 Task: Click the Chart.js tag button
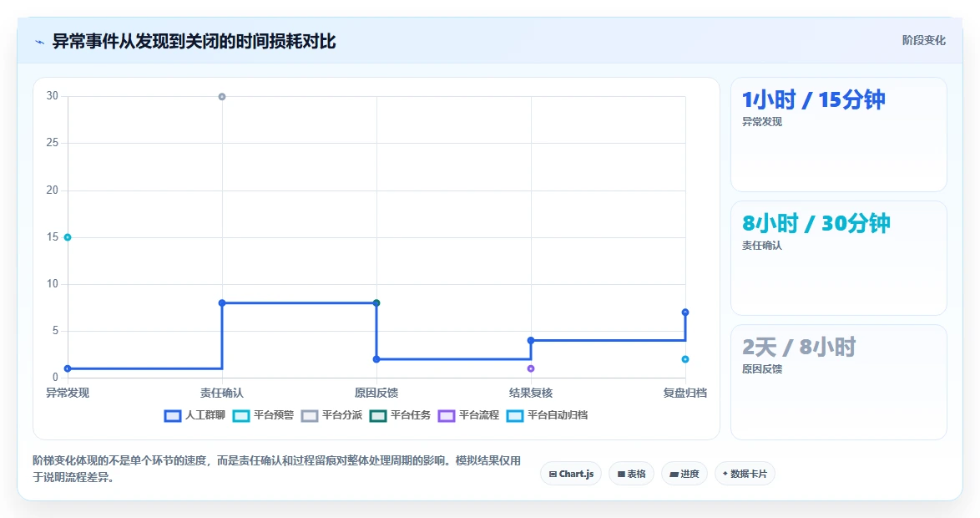tap(571, 474)
